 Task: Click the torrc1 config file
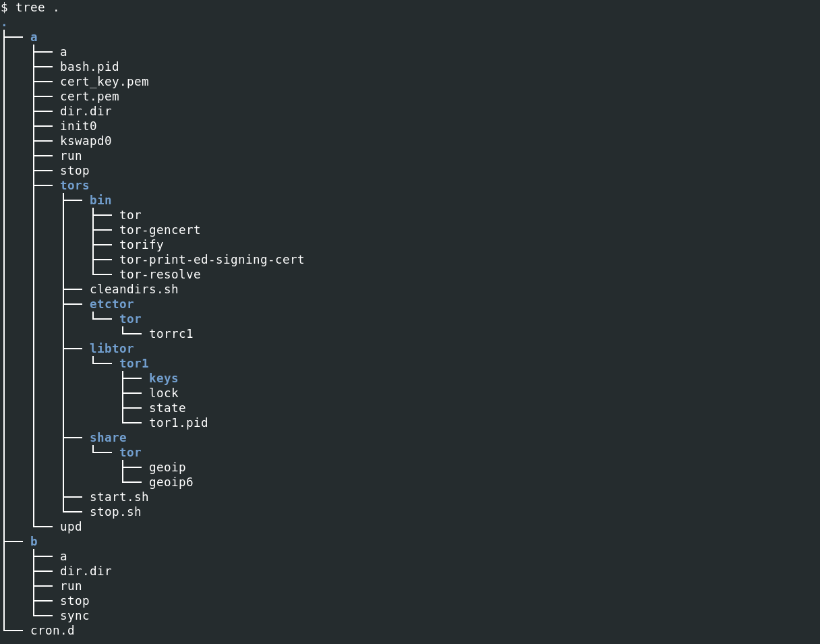tap(171, 334)
